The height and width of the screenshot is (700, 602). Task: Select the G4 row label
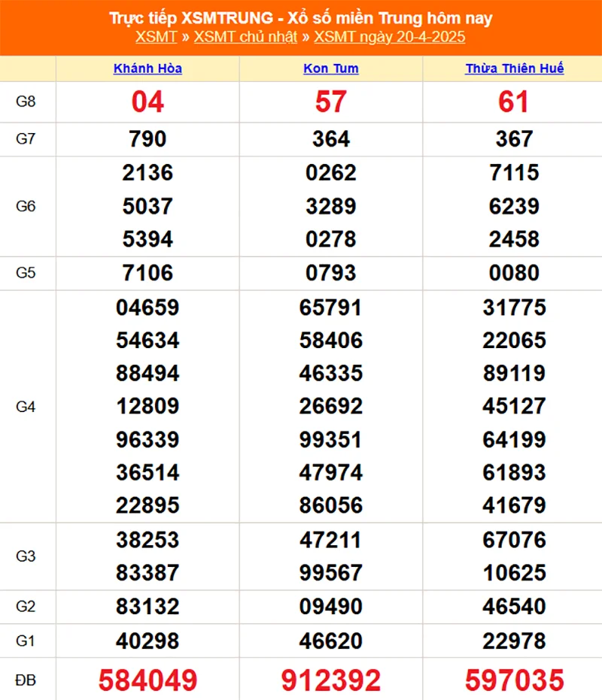click(x=26, y=407)
